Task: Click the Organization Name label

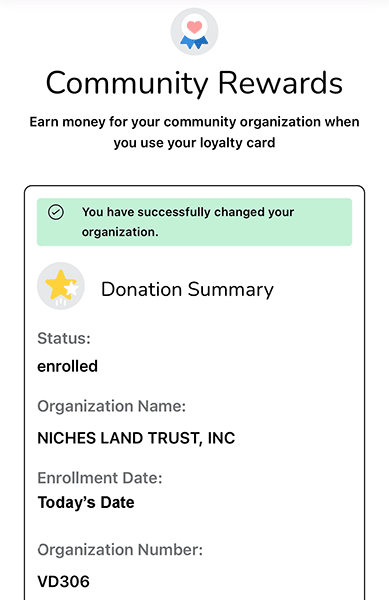Action: (111, 406)
